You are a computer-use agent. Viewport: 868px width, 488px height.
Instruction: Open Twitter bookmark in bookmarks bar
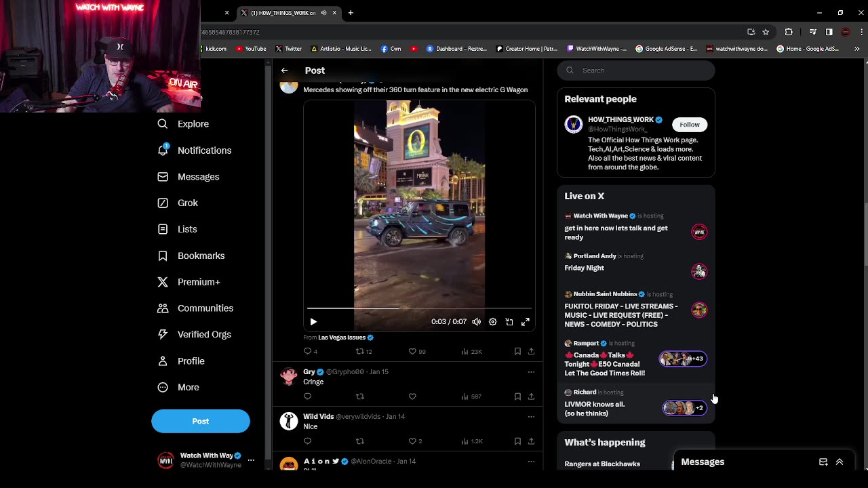pyautogui.click(x=288, y=49)
